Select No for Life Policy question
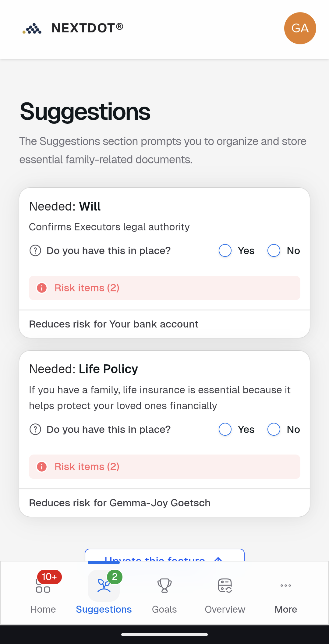This screenshot has width=329, height=644. [x=274, y=430]
